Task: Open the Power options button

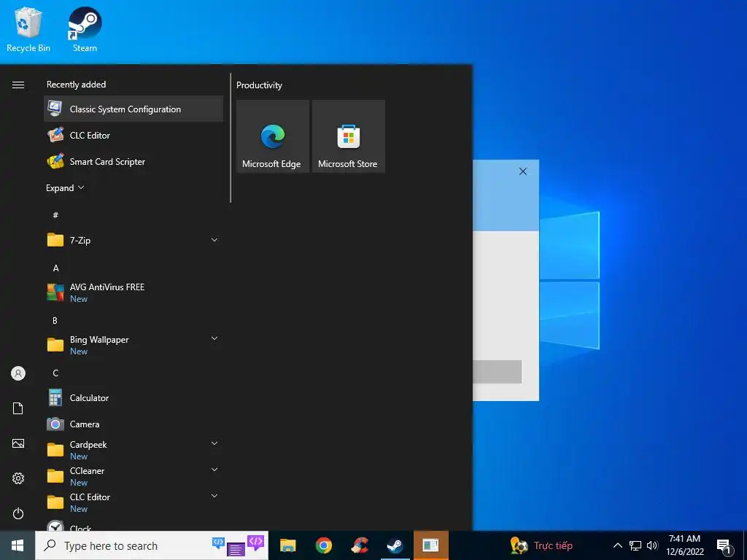Action: pyautogui.click(x=18, y=513)
